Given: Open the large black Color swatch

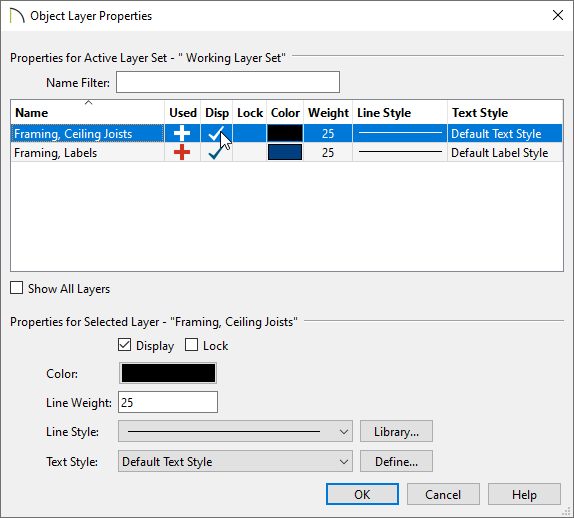Looking at the screenshot, I should coord(168,373).
